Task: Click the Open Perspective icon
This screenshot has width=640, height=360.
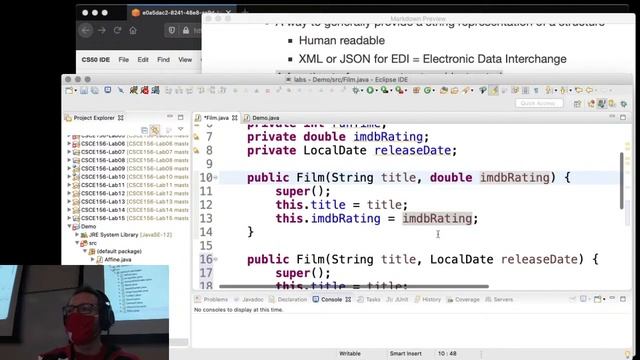Action: tap(577, 104)
